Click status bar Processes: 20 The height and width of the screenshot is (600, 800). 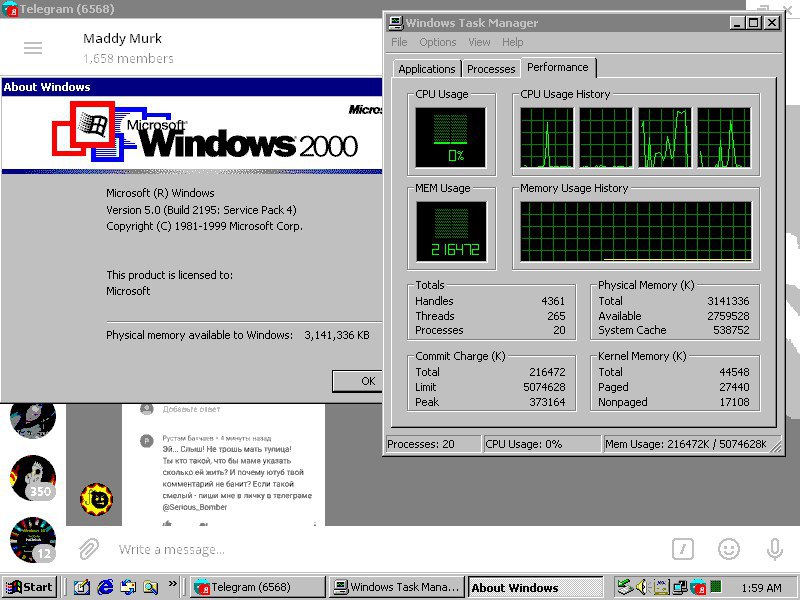pos(433,444)
